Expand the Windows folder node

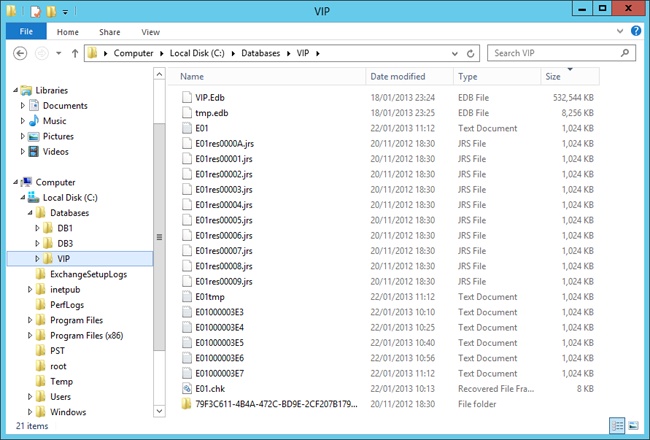[30, 412]
